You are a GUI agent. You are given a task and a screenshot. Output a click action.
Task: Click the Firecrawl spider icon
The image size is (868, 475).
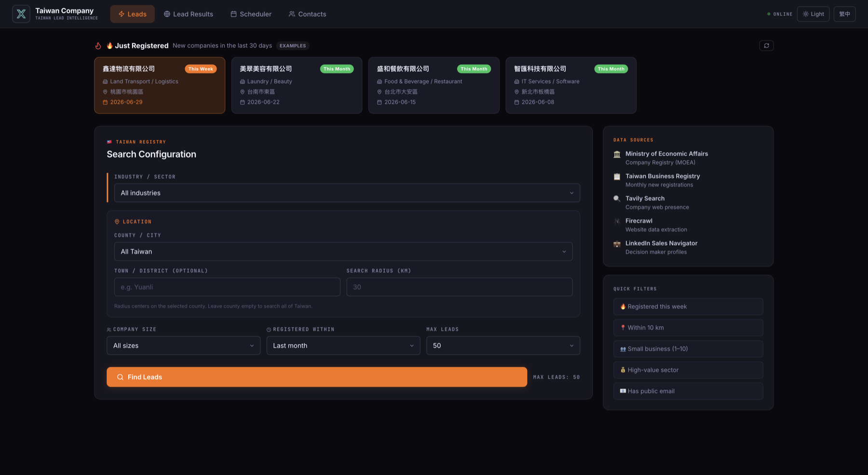(x=617, y=222)
